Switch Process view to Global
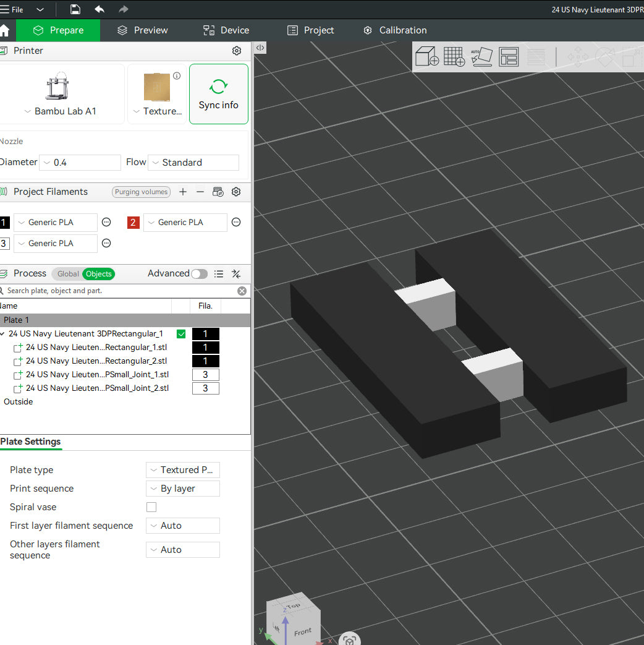This screenshot has height=645, width=644. click(68, 273)
